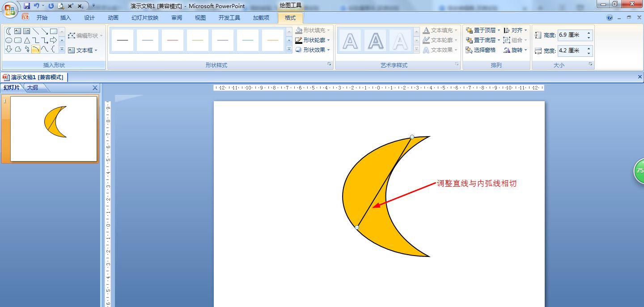644x307 pixels.
Task: Apply the first WordArt style
Action: (350, 40)
